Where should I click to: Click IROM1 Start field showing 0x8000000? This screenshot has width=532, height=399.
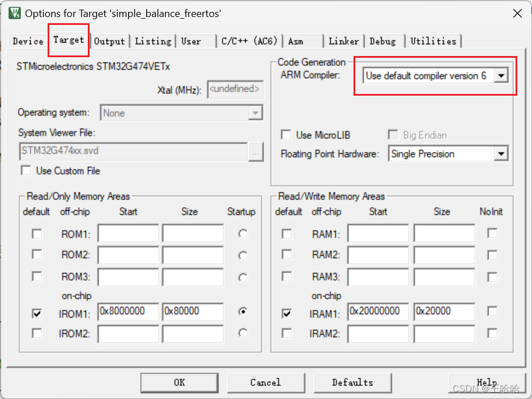(x=128, y=312)
